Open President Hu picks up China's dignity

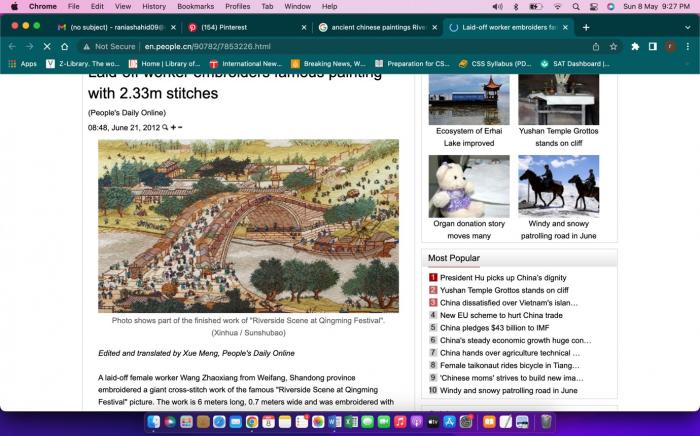[x=503, y=278]
